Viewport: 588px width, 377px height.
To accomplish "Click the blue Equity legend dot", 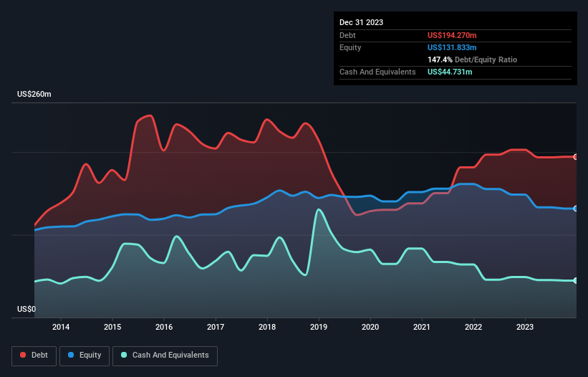I will tap(71, 355).
